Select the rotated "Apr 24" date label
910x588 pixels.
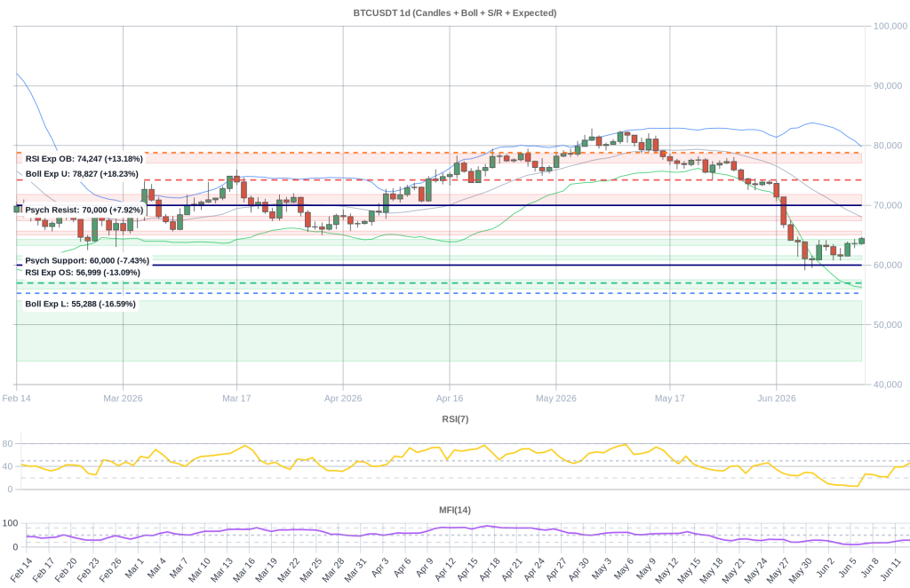tap(533, 570)
